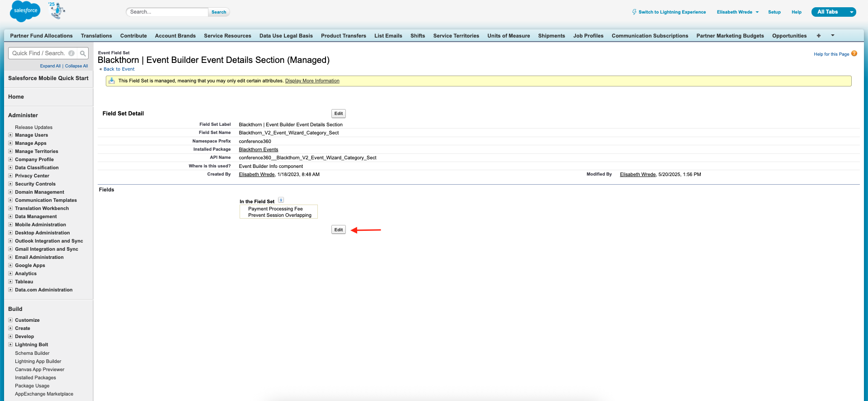Image resolution: width=868 pixels, height=401 pixels.
Task: Click the Collapse All link
Action: [76, 66]
